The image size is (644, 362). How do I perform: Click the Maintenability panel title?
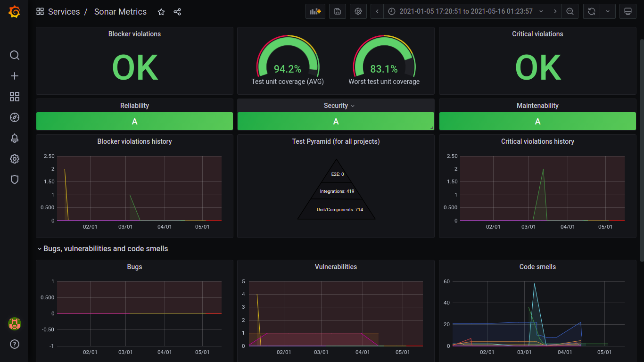coord(537,106)
